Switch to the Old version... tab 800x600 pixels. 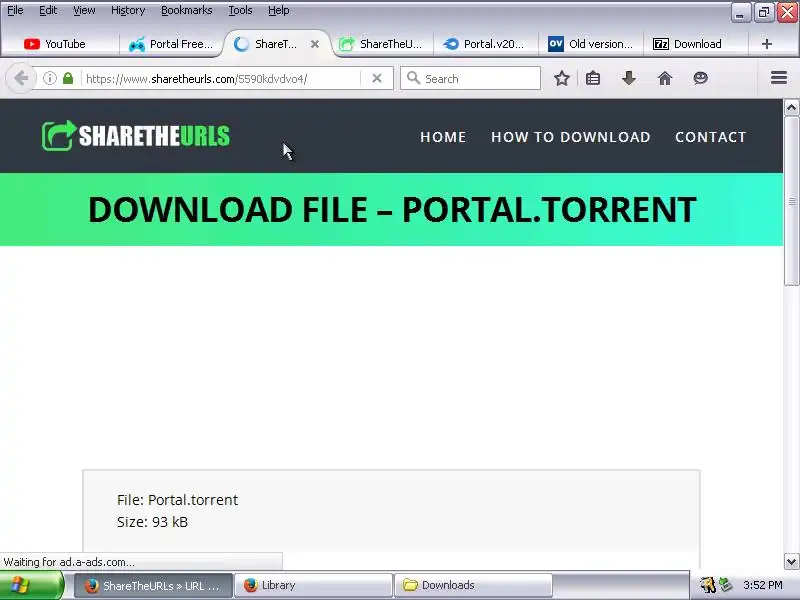pos(591,44)
